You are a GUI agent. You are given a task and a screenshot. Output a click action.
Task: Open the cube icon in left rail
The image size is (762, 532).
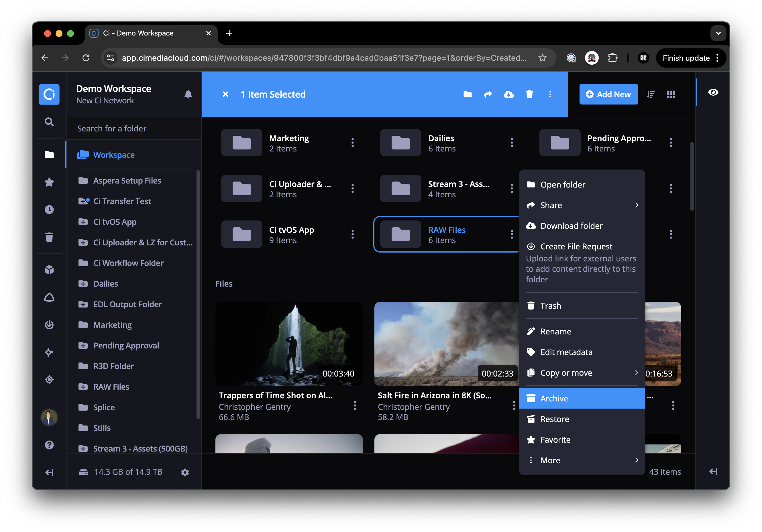[x=49, y=270]
